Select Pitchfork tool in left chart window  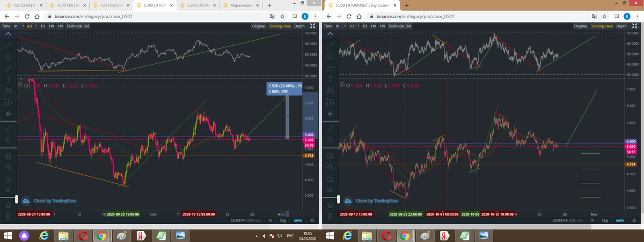pos(8,56)
